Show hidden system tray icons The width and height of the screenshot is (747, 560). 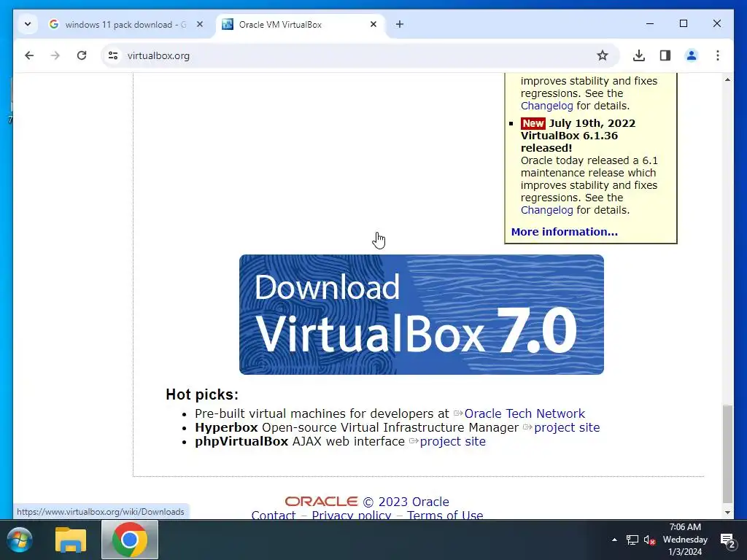(614, 540)
